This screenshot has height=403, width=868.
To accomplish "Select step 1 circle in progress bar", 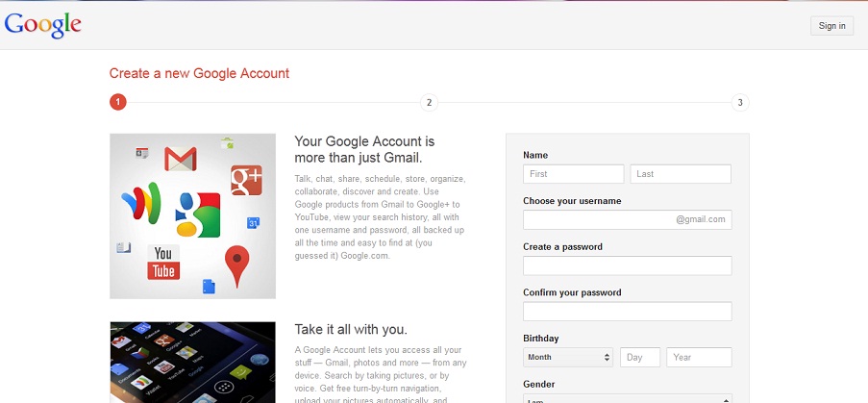I will click(118, 102).
